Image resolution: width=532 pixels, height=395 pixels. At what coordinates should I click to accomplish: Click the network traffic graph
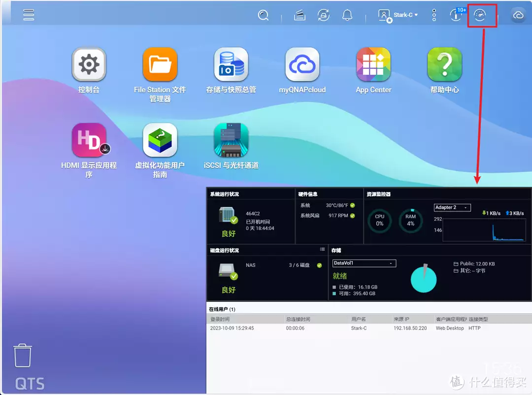tap(484, 230)
